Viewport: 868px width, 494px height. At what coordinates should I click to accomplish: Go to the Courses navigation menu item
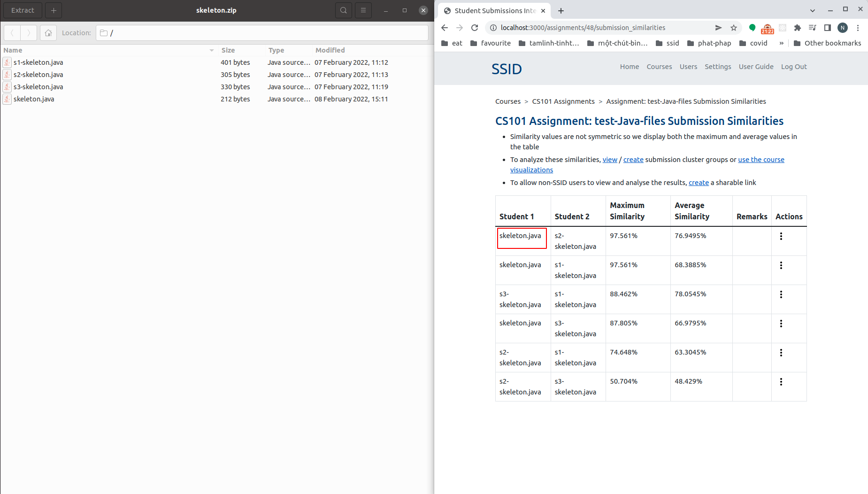tap(659, 66)
